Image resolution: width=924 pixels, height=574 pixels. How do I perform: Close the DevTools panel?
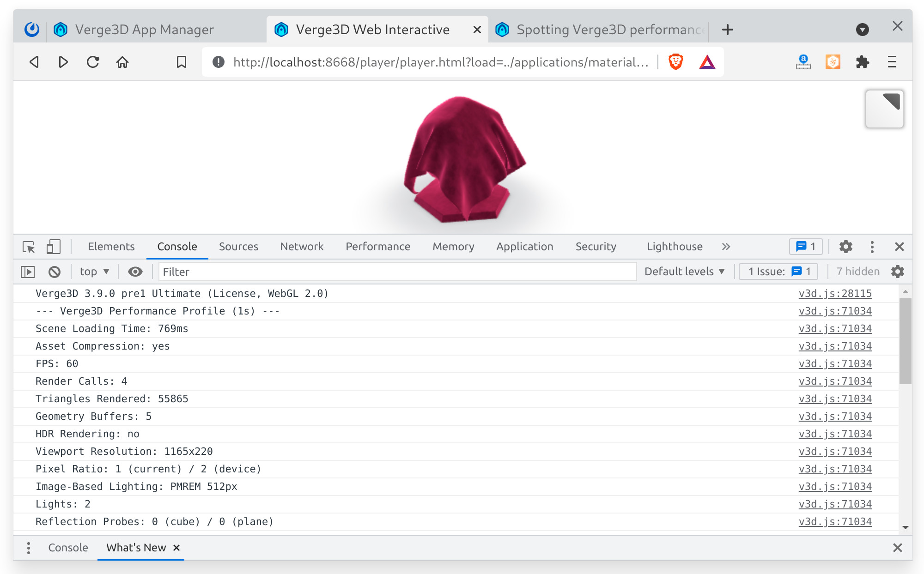[x=899, y=247]
